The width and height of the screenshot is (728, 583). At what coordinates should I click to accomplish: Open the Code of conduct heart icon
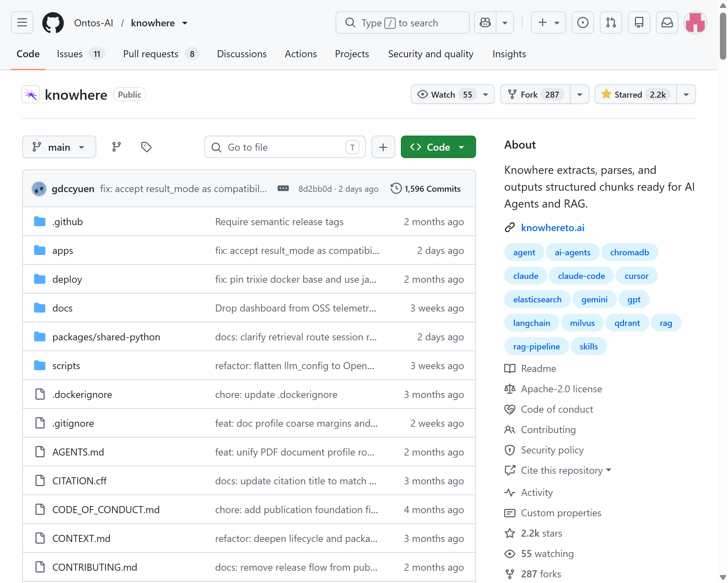coord(510,409)
